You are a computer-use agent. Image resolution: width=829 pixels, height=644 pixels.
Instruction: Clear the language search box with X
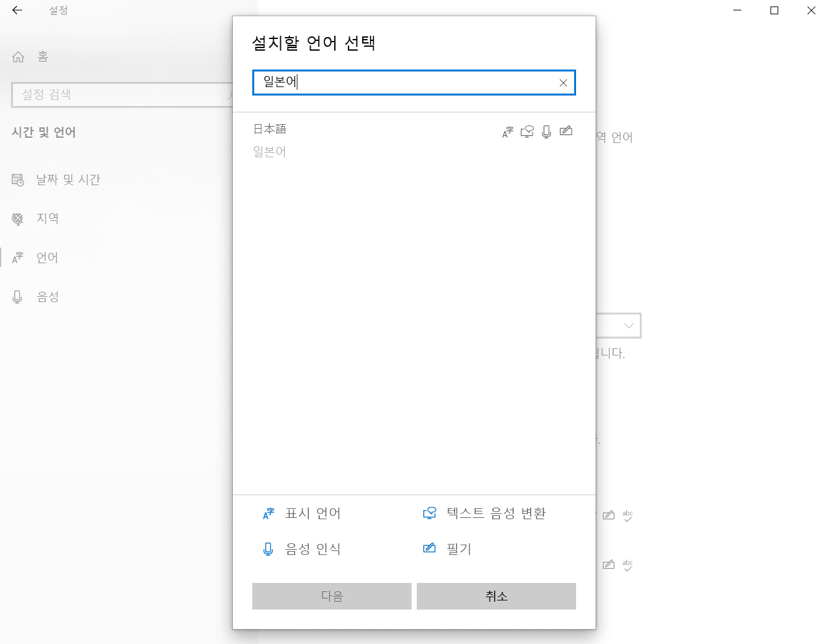563,83
